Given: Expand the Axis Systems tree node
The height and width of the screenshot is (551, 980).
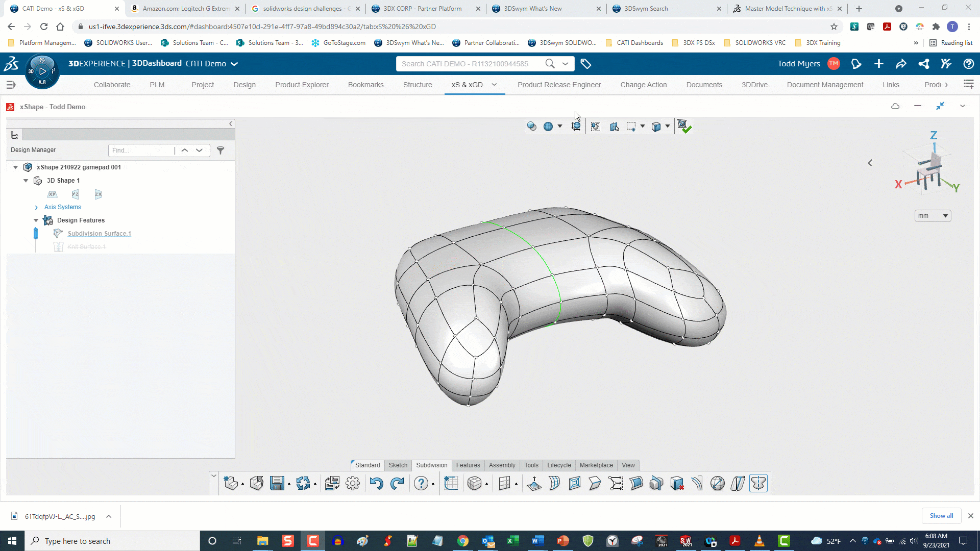Looking at the screenshot, I should coord(36,207).
